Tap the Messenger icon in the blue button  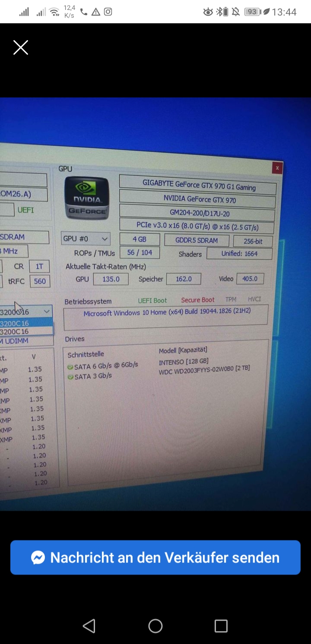pos(38,558)
